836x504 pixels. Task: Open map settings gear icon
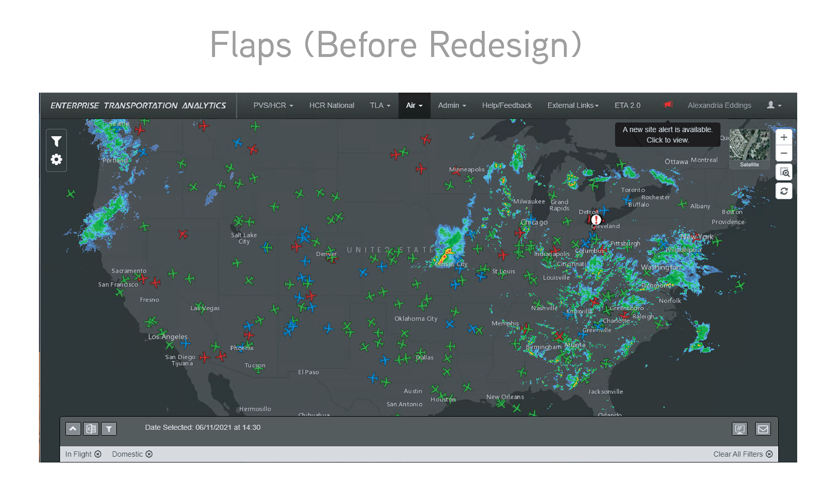56,160
